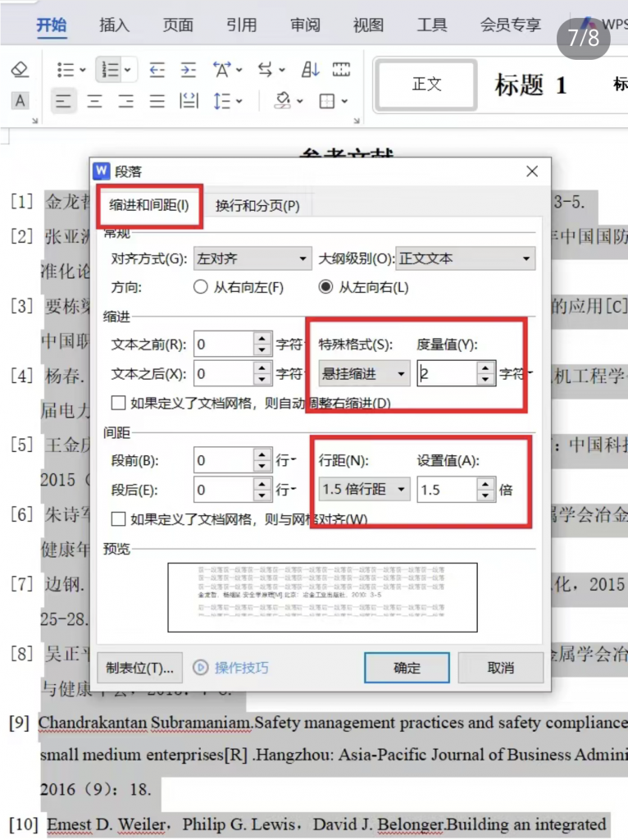Open the 视图 ribbon tab
This screenshot has width=628, height=840.
click(x=368, y=25)
